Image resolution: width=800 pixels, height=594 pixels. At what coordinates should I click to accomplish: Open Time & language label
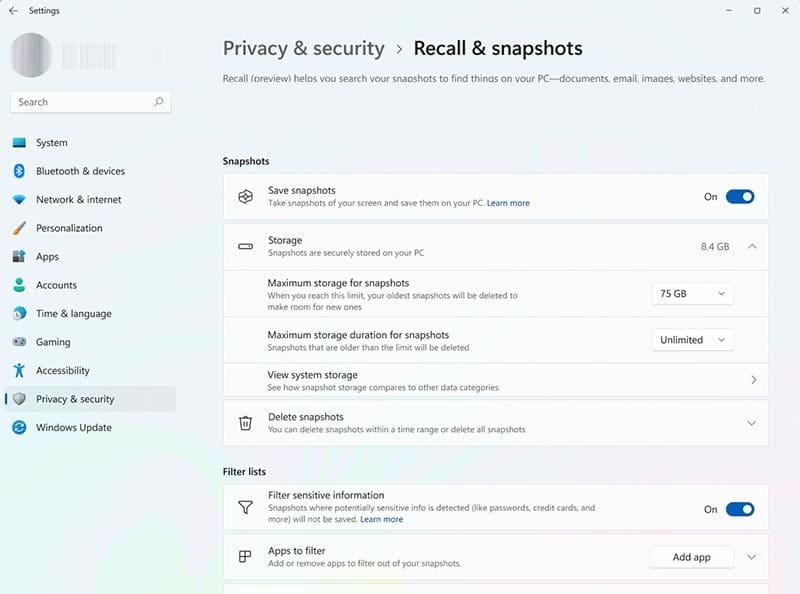pos(73,314)
